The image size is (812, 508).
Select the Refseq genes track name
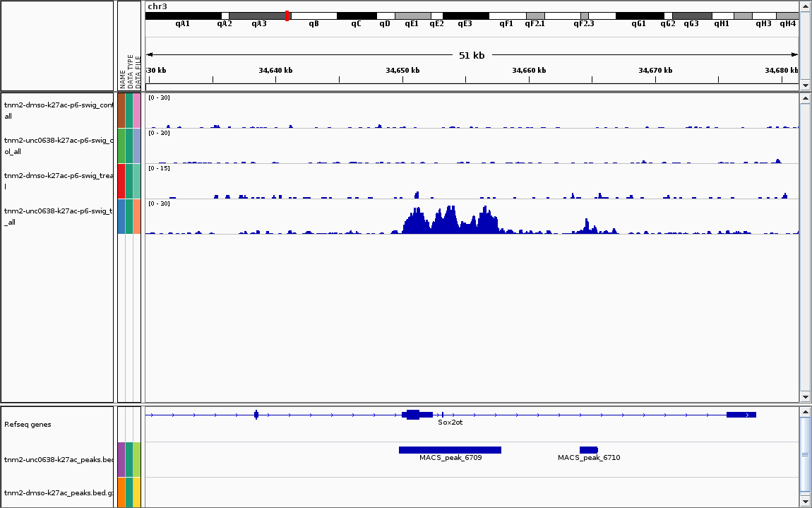tap(28, 425)
